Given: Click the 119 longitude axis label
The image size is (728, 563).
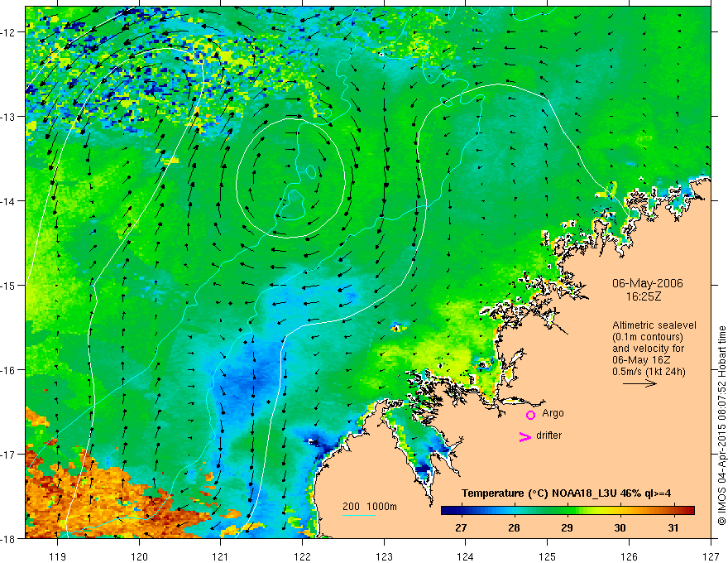Looking at the screenshot, I should (58, 556).
